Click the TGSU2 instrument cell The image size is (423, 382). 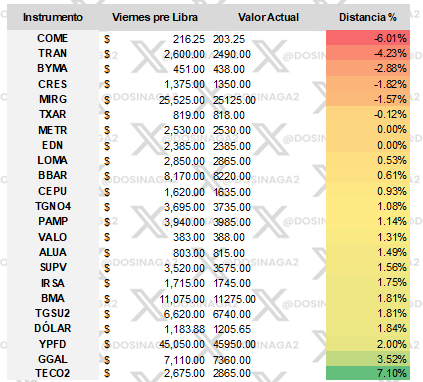coord(53,313)
